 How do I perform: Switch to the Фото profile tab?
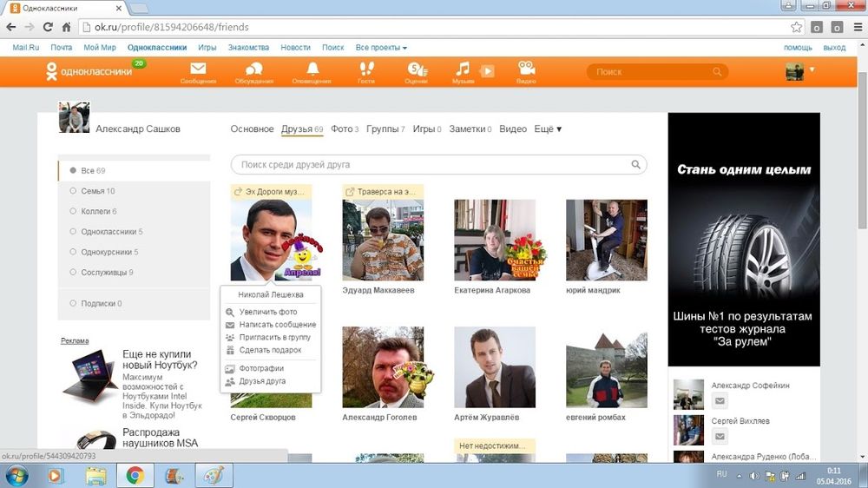[x=344, y=129]
